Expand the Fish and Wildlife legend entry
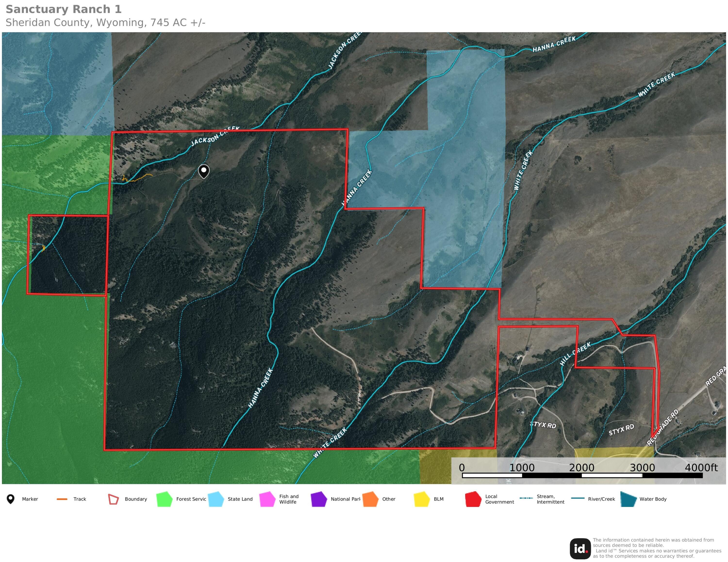This screenshot has width=728, height=562. click(x=289, y=499)
